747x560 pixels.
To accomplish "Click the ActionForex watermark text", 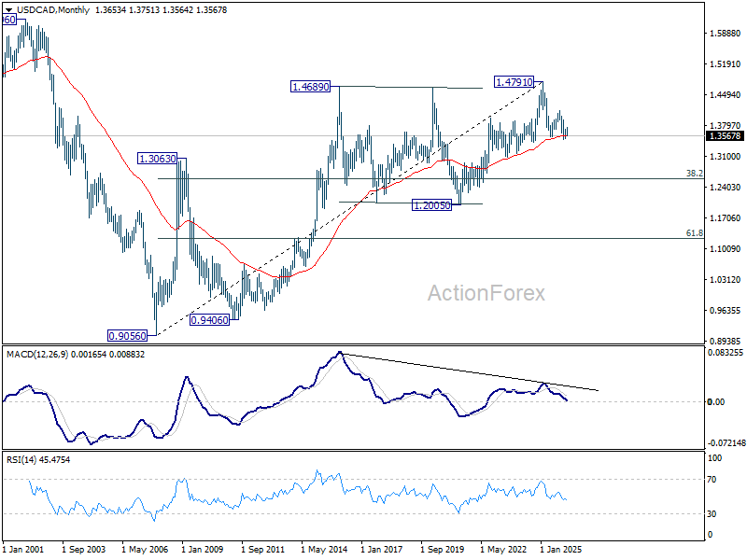I will [x=486, y=293].
